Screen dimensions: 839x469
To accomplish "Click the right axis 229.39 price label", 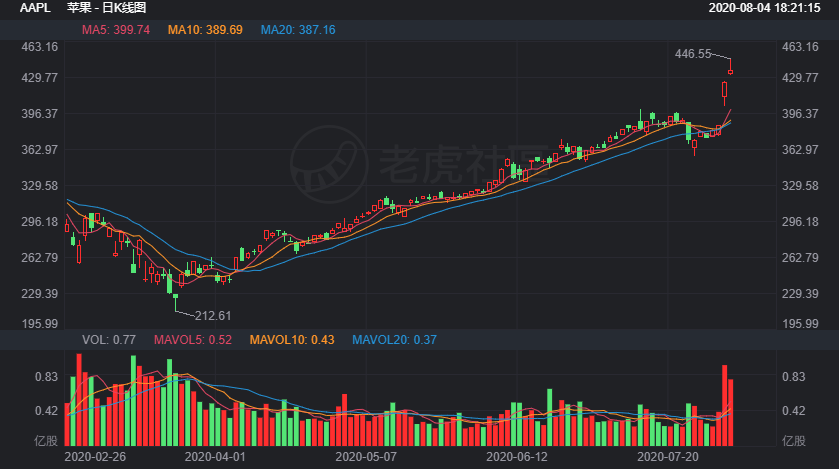I will [800, 294].
